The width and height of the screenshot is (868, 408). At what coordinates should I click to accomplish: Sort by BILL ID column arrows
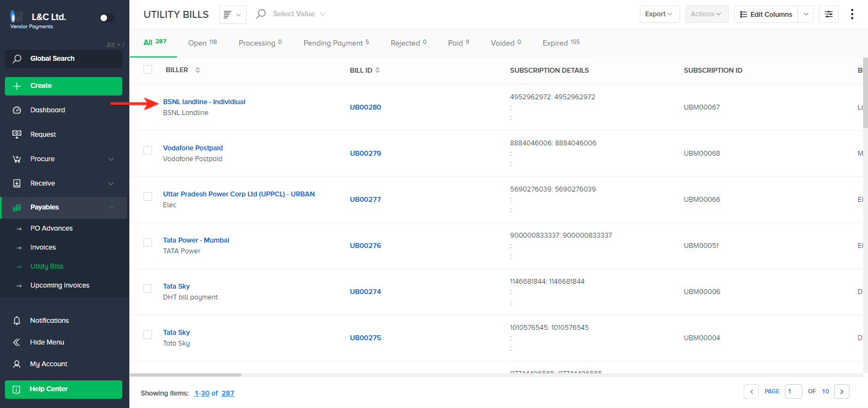click(378, 70)
